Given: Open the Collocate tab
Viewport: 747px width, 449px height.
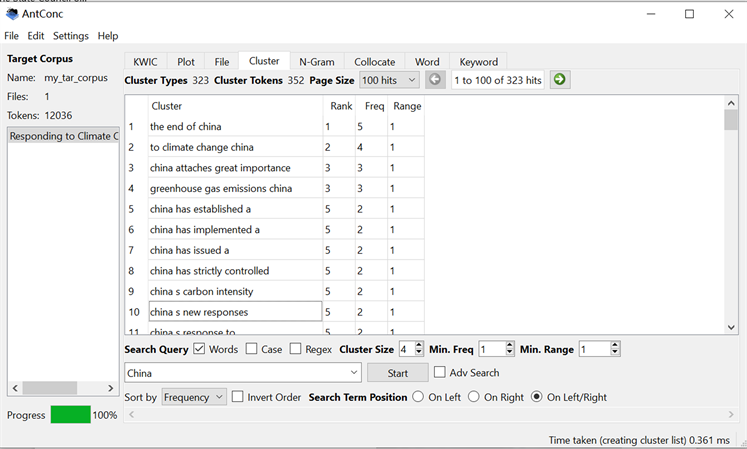Looking at the screenshot, I should click(x=374, y=62).
